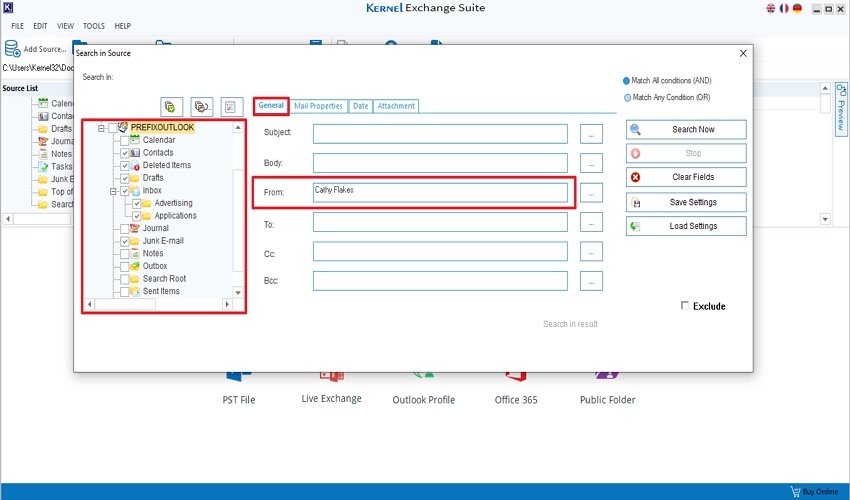
Task: Click the Sent Items icon in tree
Action: pos(135,291)
